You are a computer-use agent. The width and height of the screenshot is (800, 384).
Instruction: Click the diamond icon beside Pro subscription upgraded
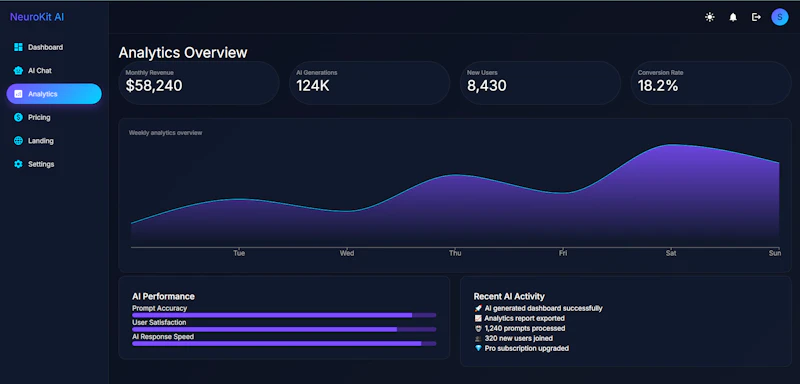click(x=478, y=348)
